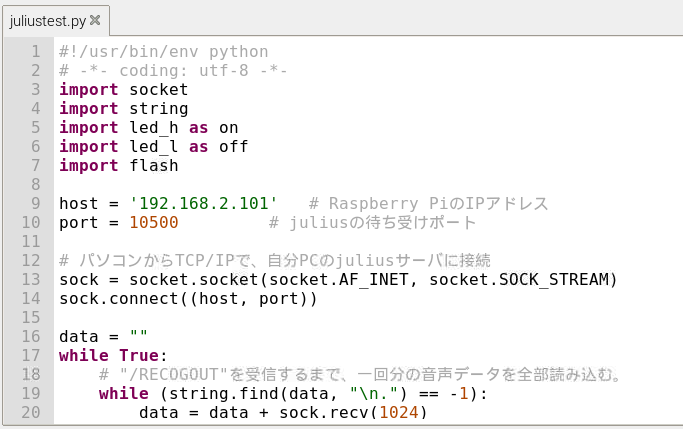Click the '/RECOGOUT' comment on line 18
683x429 pixels.
360,375
